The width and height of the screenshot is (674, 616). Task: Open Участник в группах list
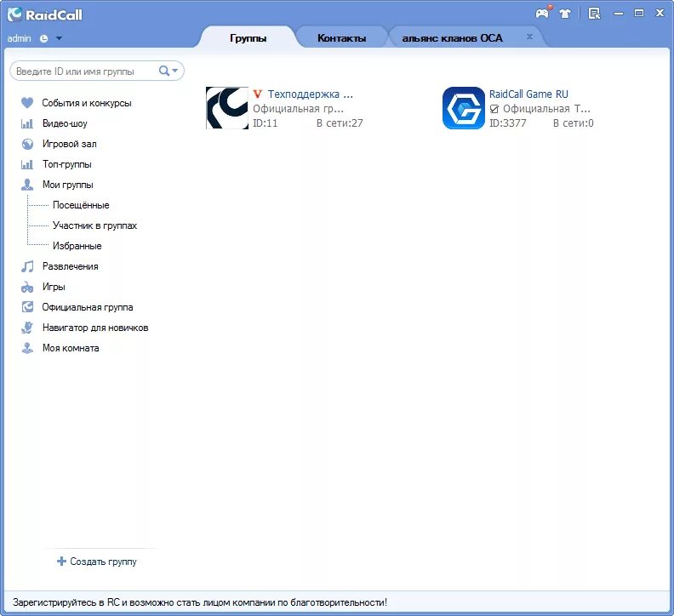coord(94,225)
